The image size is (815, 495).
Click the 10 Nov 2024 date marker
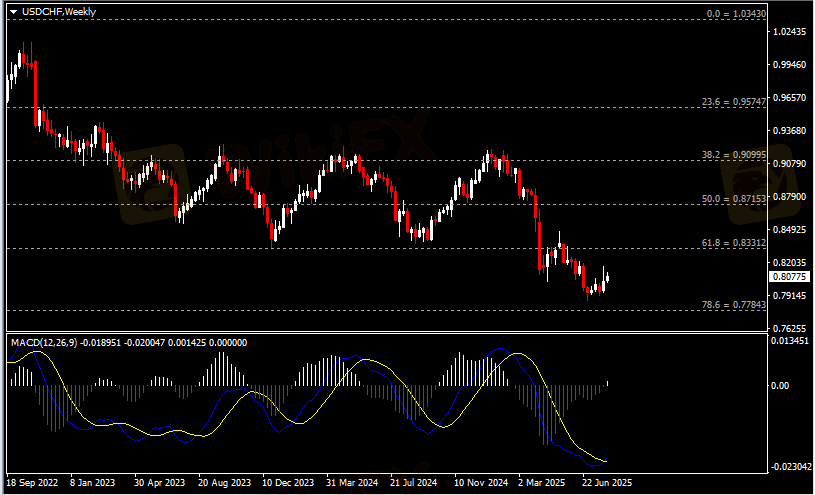pos(481,482)
